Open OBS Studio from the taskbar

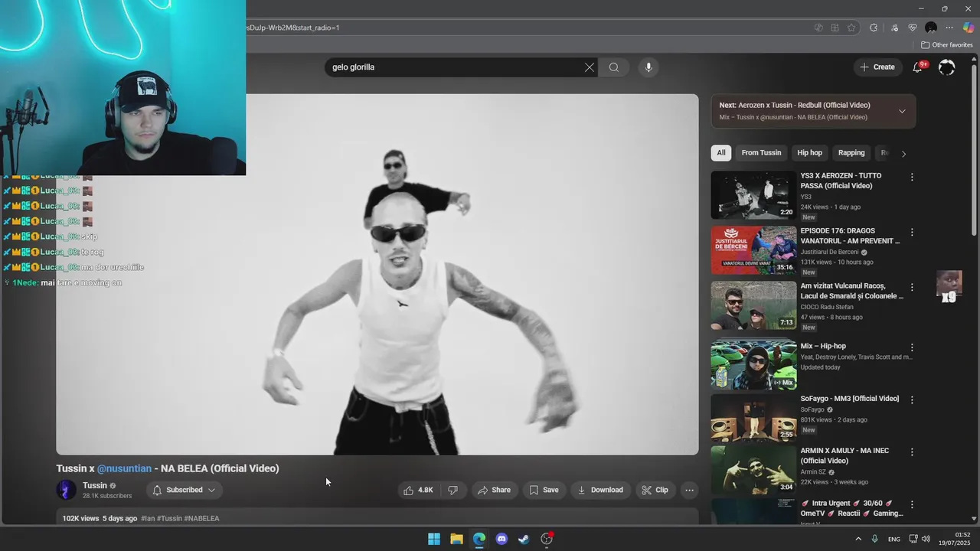click(x=547, y=539)
